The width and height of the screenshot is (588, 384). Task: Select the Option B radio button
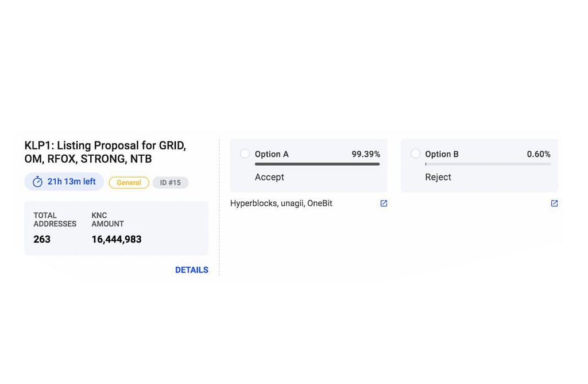(x=416, y=153)
